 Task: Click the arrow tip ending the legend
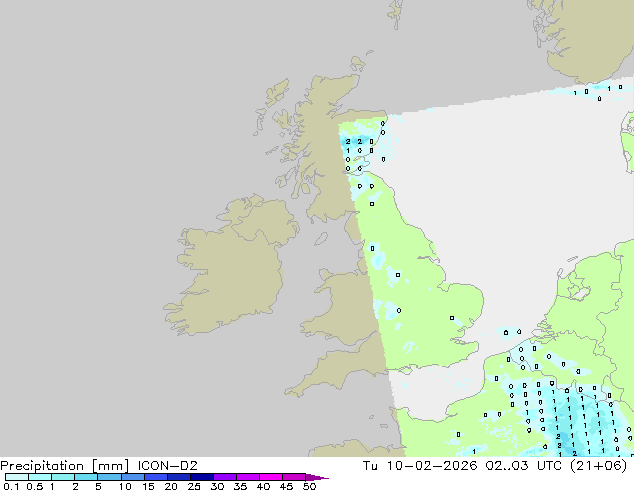click(326, 477)
